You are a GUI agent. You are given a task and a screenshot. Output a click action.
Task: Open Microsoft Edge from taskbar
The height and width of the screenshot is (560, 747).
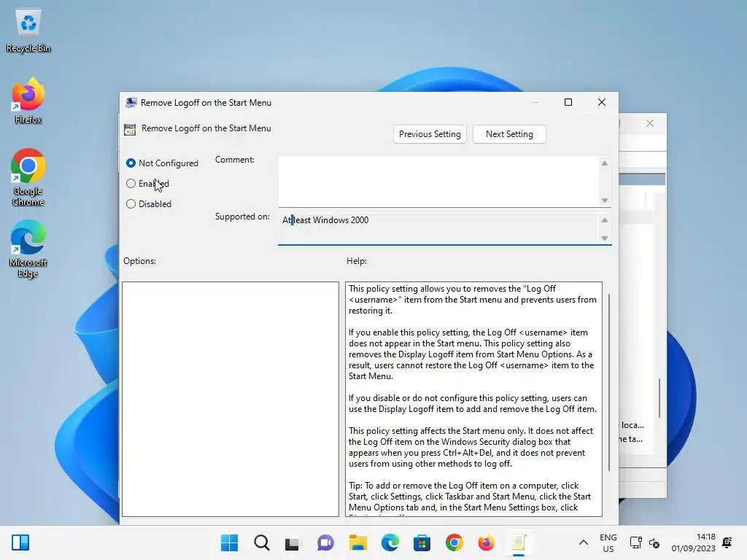point(390,542)
